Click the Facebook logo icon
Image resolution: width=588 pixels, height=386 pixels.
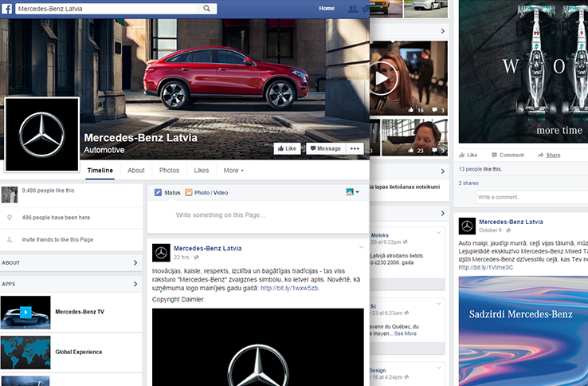pos(7,9)
